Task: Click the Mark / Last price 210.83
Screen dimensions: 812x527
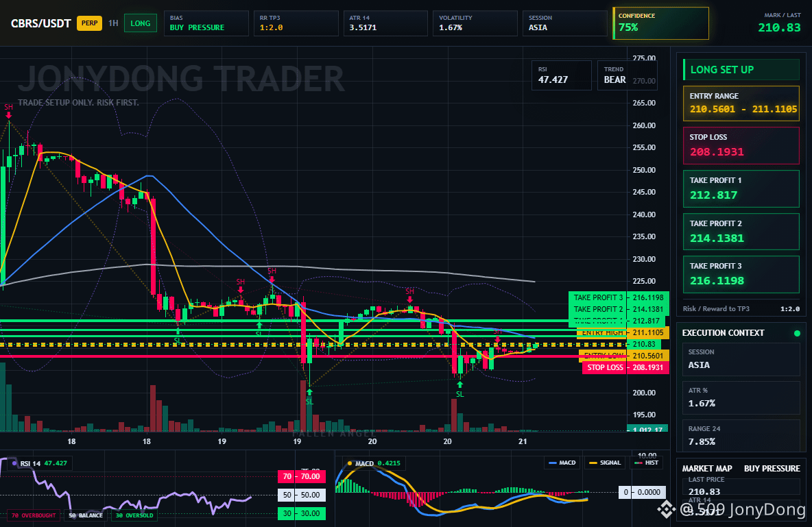Action: [779, 27]
